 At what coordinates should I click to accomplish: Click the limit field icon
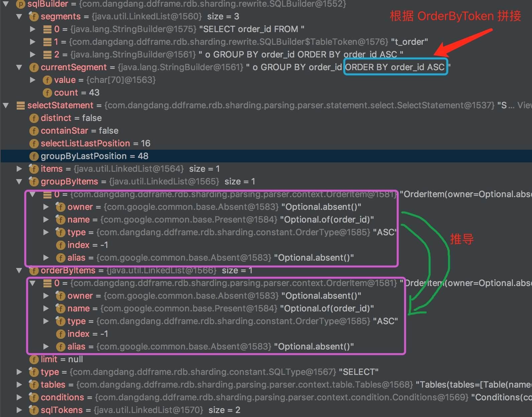tap(34, 359)
